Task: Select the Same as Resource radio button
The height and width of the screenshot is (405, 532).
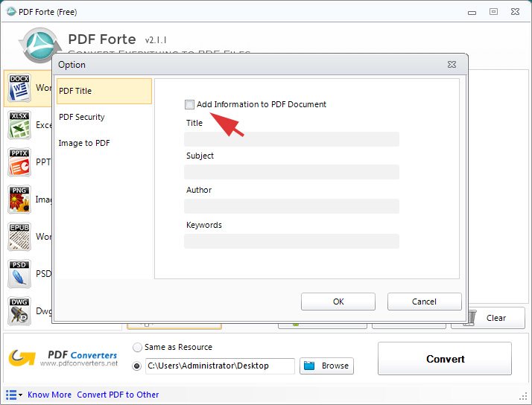Action: tap(137, 348)
